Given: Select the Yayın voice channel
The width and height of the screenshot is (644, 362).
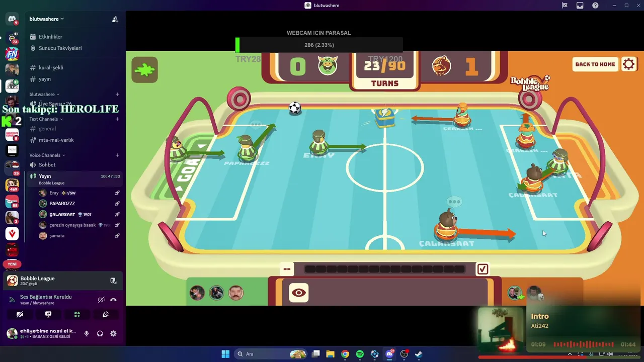Looking at the screenshot, I should [x=75, y=178].
